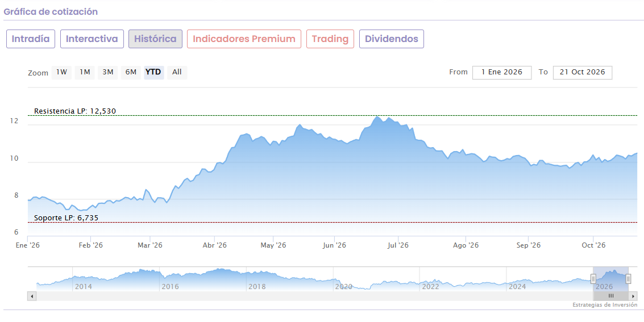644x322 pixels.
Task: Choose the 6M zoom range
Action: tap(131, 72)
